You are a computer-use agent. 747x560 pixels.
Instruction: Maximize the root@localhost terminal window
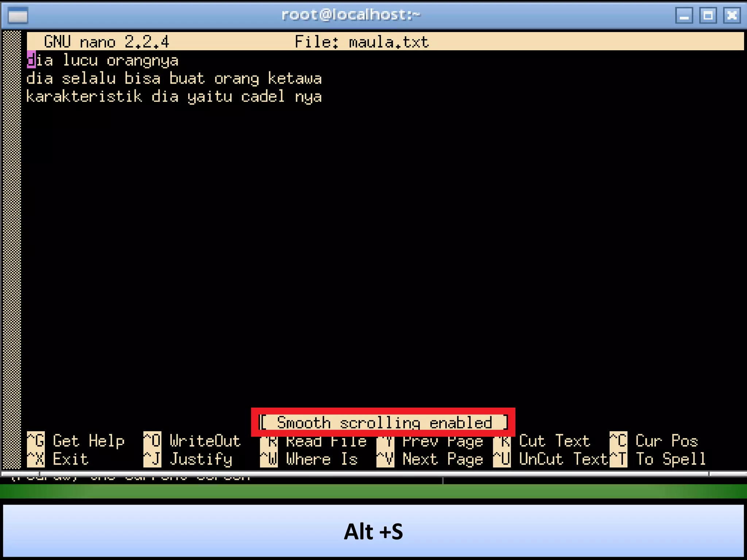pyautogui.click(x=708, y=16)
